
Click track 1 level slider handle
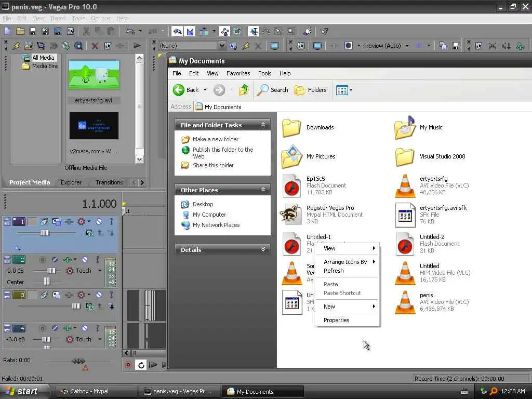click(x=45, y=233)
